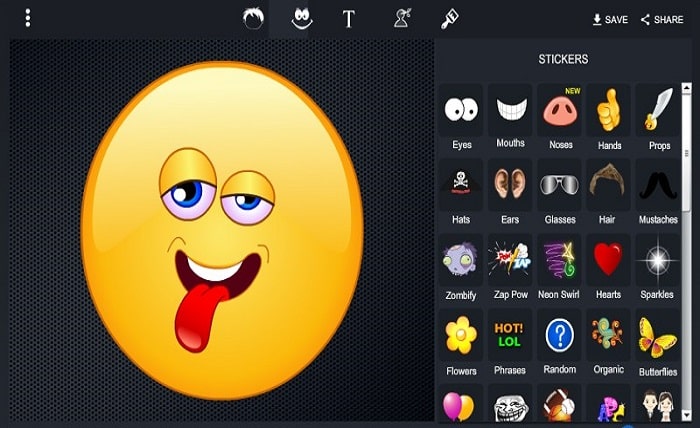The image size is (700, 428).
Task: Open the effects wand tool in toolbar
Action: click(402, 19)
